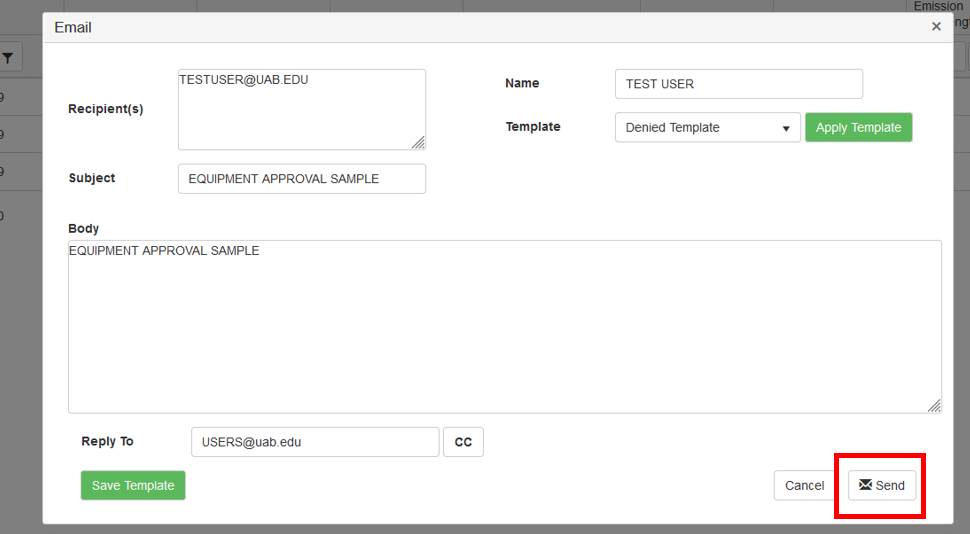Click the Body text area resize handle
The image size is (970, 534).
(934, 406)
